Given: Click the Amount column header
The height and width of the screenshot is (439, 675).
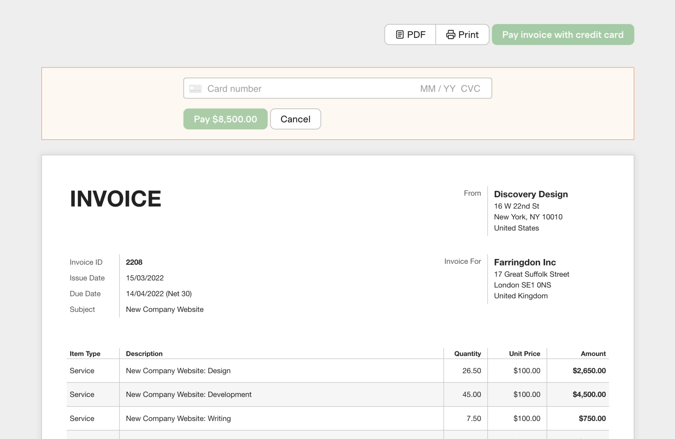Looking at the screenshot, I should point(592,353).
